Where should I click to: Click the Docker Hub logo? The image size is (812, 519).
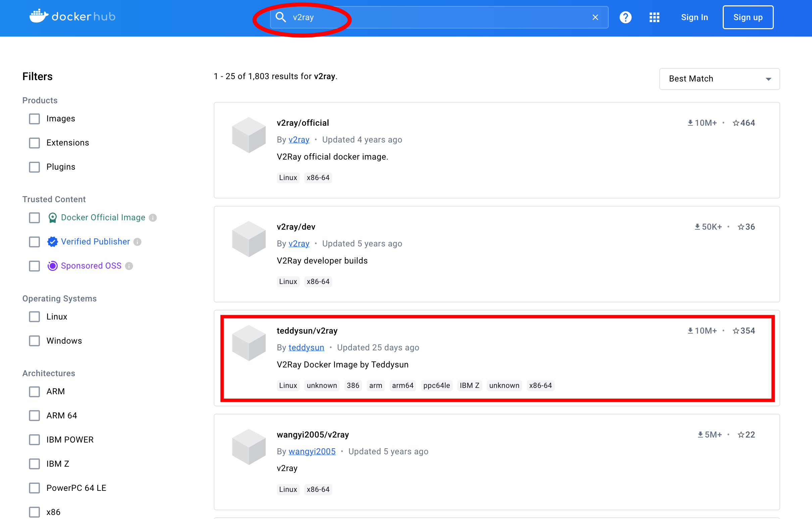tap(72, 16)
